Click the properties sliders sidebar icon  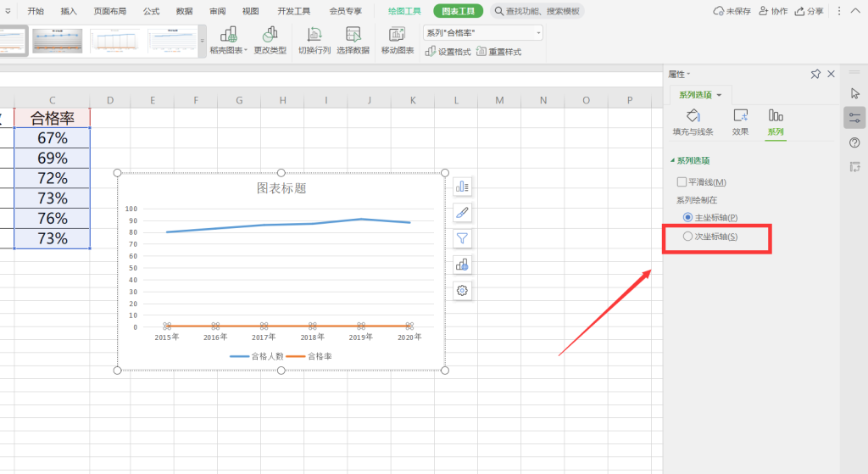point(854,118)
